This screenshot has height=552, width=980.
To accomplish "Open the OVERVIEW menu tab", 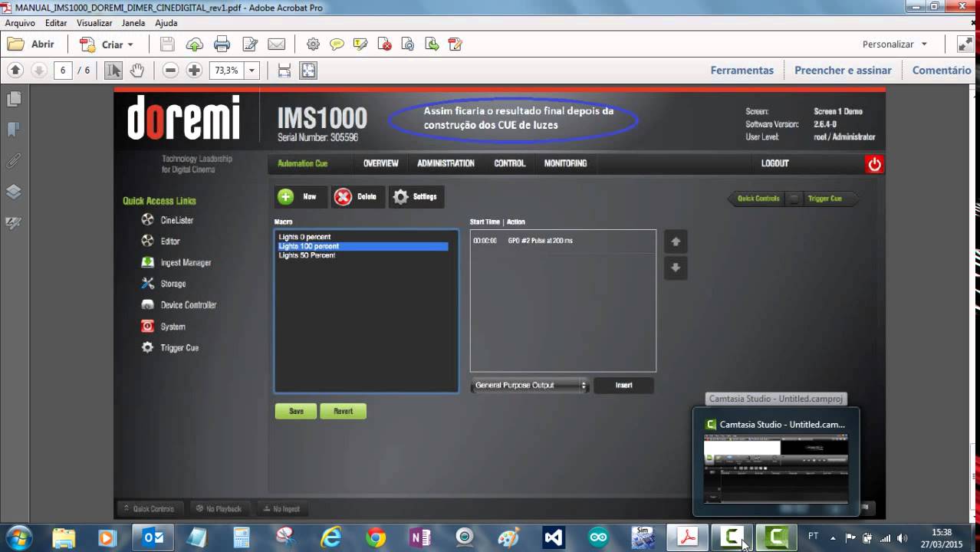I will [x=380, y=163].
